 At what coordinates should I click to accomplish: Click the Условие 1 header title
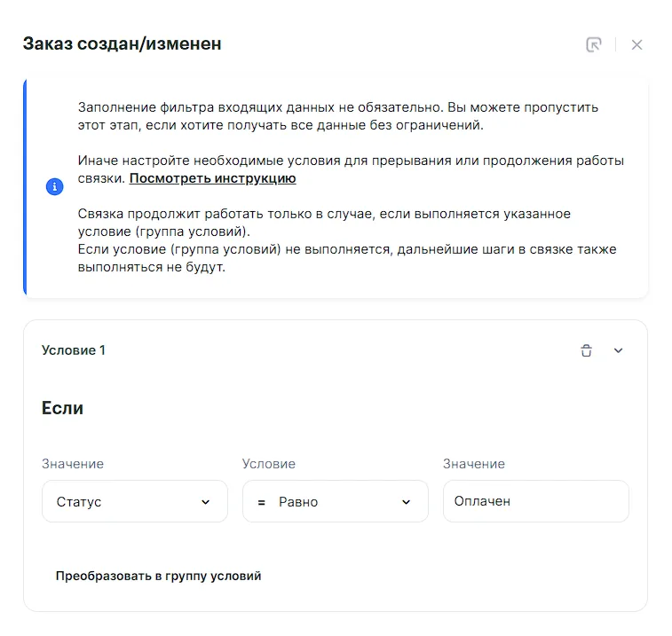(74, 350)
